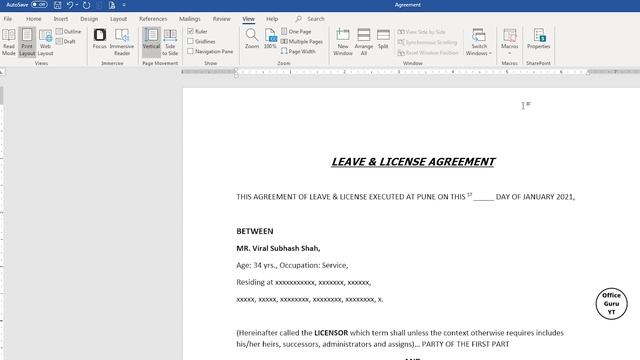Switch to the Design tab
Viewport: 640px width, 360px height.
(89, 19)
